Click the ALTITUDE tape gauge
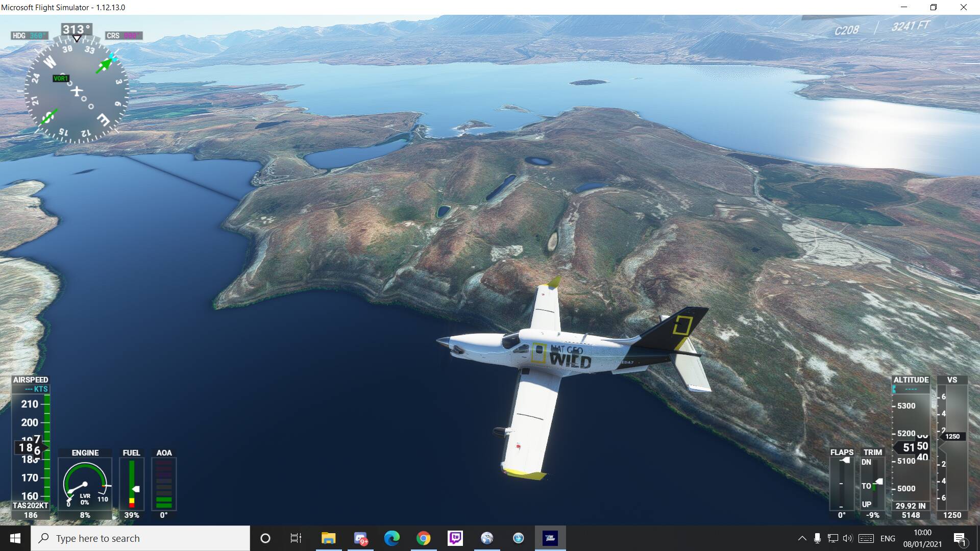This screenshot has width=980, height=551. [911, 447]
